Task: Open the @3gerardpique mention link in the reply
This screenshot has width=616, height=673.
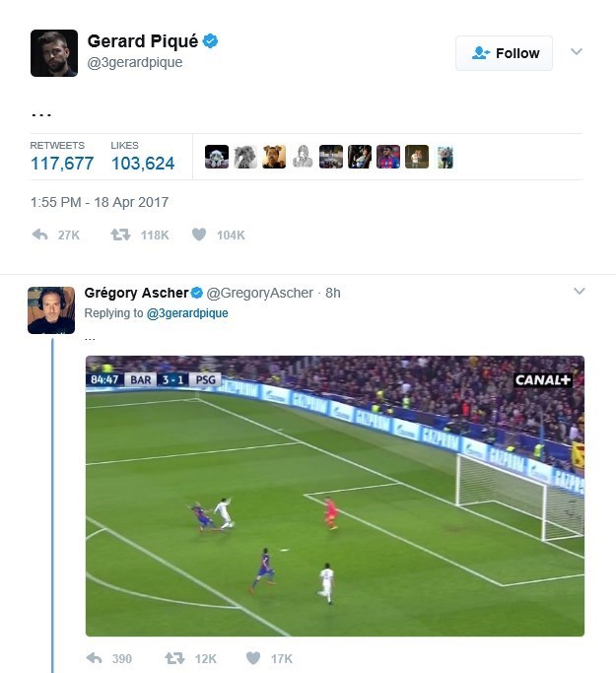Action: tap(187, 313)
